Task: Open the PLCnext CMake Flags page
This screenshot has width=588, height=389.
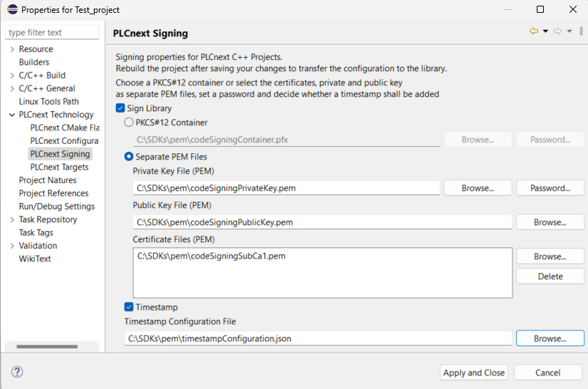Action: pos(65,128)
